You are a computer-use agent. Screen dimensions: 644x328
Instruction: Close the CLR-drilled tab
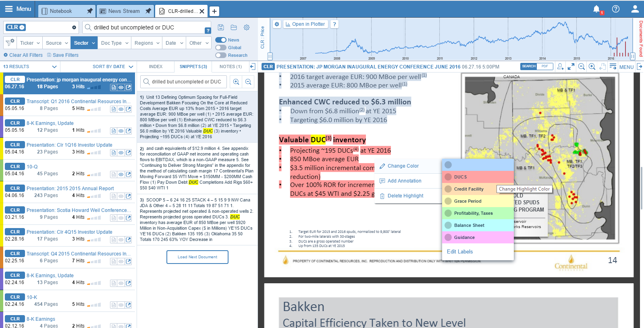(x=202, y=11)
